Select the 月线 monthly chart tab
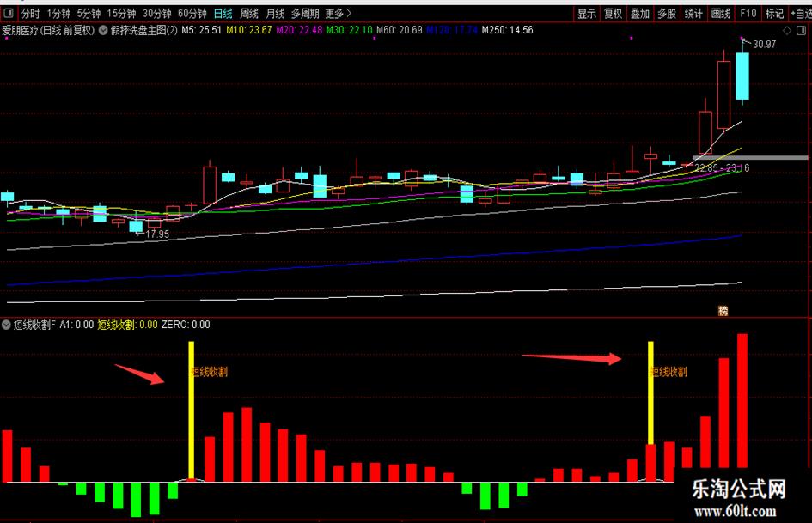812x523 pixels. click(x=275, y=14)
